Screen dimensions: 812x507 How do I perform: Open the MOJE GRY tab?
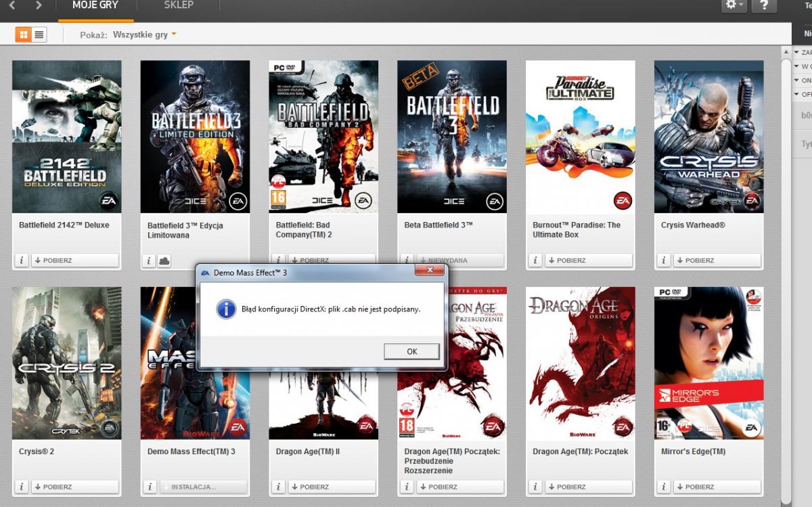coord(95,5)
